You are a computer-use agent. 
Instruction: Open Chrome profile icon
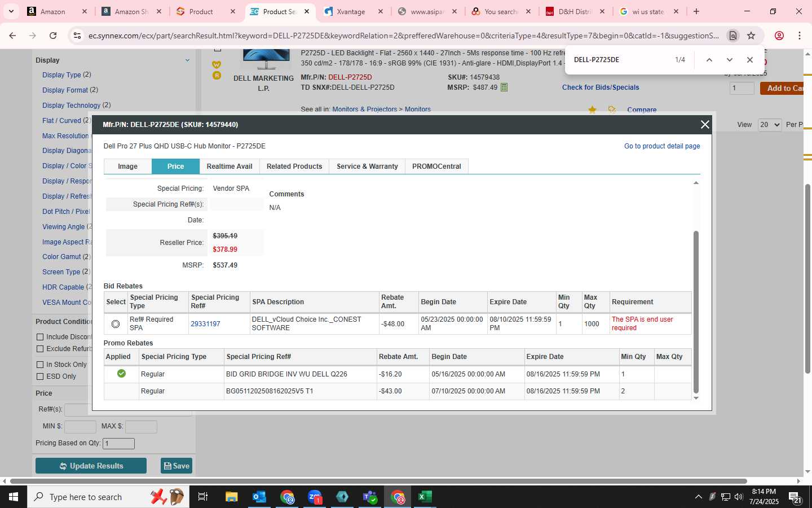[x=779, y=36]
